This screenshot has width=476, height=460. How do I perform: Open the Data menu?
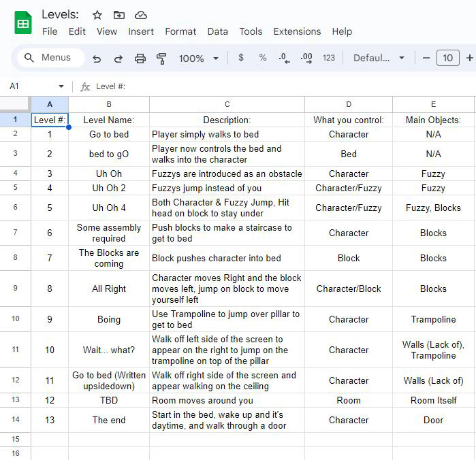(x=218, y=31)
